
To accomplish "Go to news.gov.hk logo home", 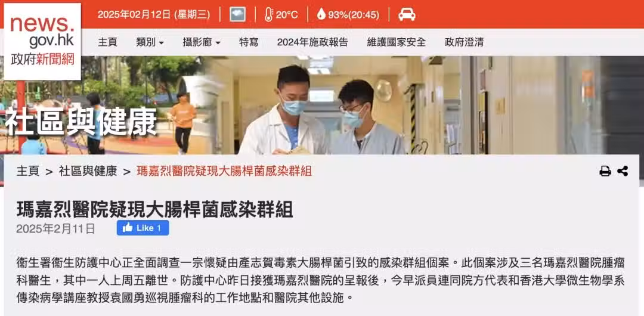I will coord(42,42).
